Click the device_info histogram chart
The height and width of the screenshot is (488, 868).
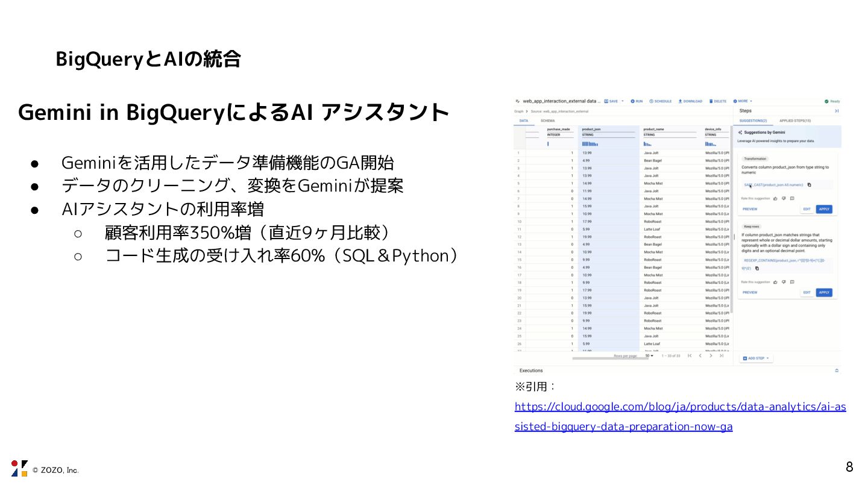[710, 144]
